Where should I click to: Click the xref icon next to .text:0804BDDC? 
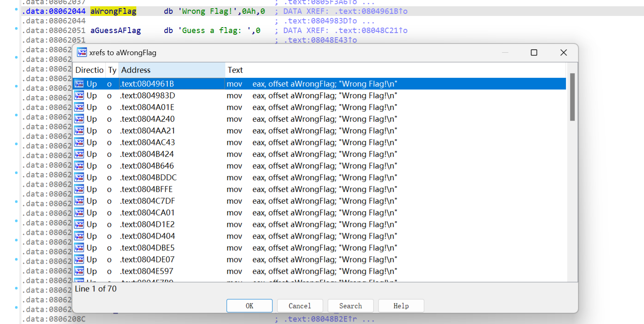tap(79, 178)
